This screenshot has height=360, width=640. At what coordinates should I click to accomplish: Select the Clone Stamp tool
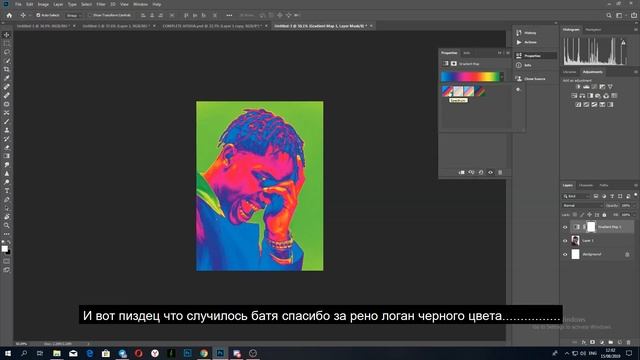[x=7, y=130]
